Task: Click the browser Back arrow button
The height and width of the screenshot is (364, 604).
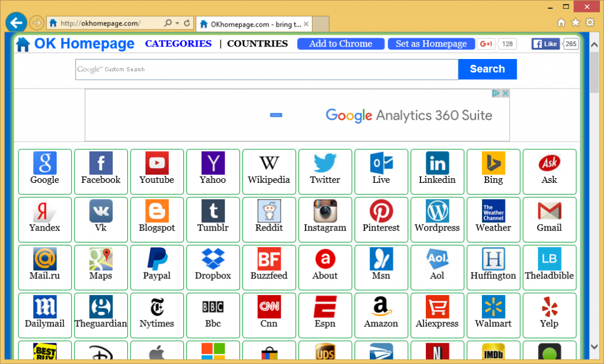Action: [16, 23]
